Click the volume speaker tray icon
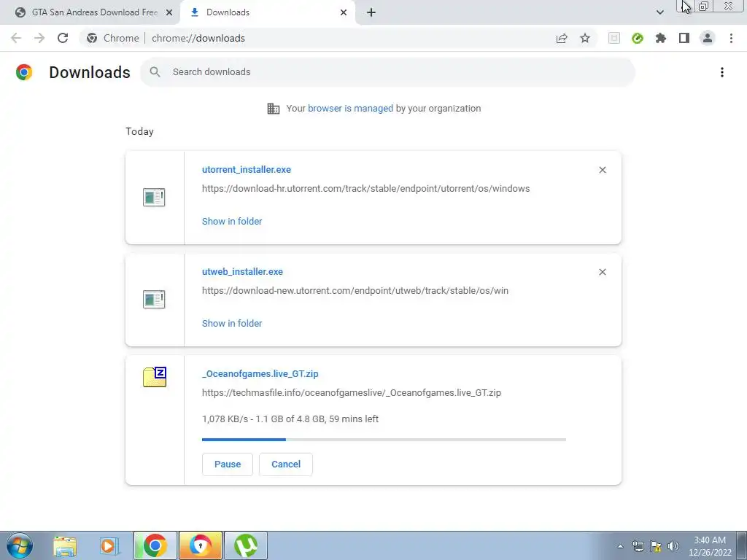Viewport: 747px width, 560px height. (673, 546)
